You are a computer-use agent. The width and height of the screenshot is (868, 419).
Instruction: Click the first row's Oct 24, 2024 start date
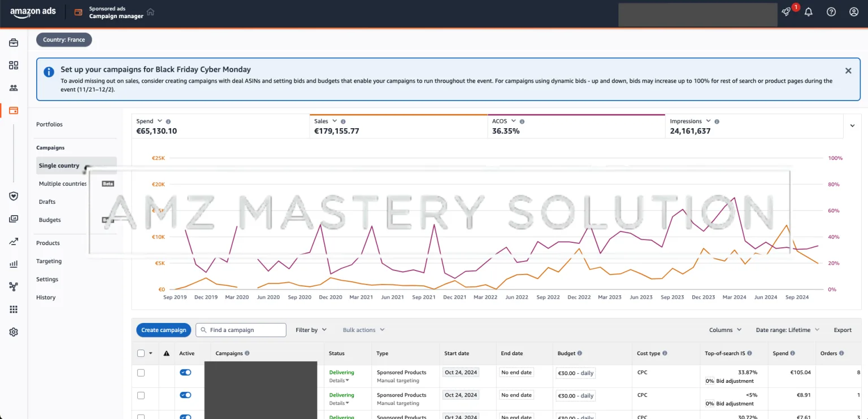coord(461,373)
